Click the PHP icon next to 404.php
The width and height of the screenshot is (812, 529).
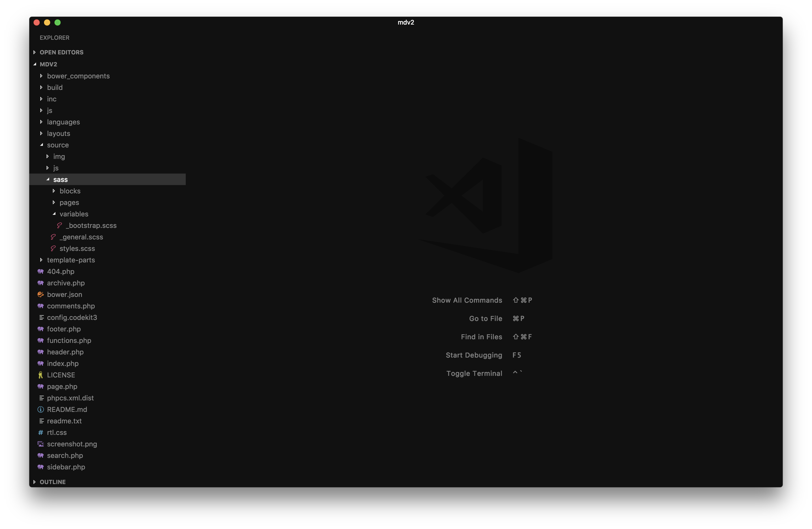[41, 271]
